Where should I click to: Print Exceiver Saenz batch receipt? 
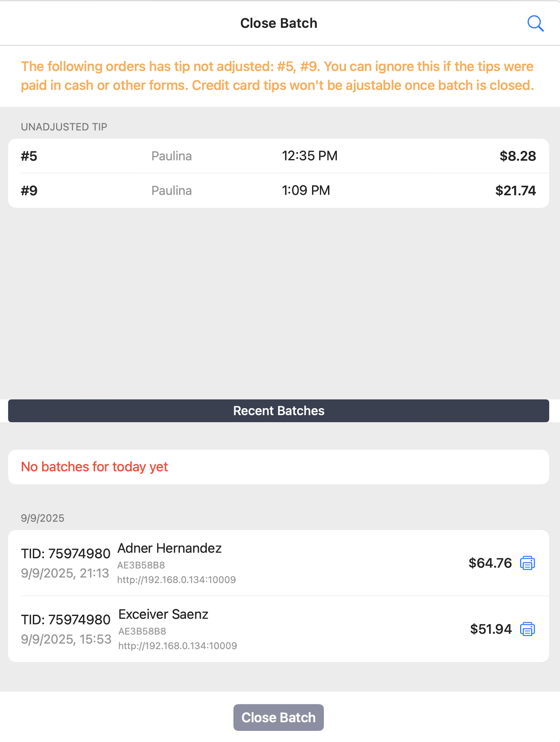tap(527, 629)
